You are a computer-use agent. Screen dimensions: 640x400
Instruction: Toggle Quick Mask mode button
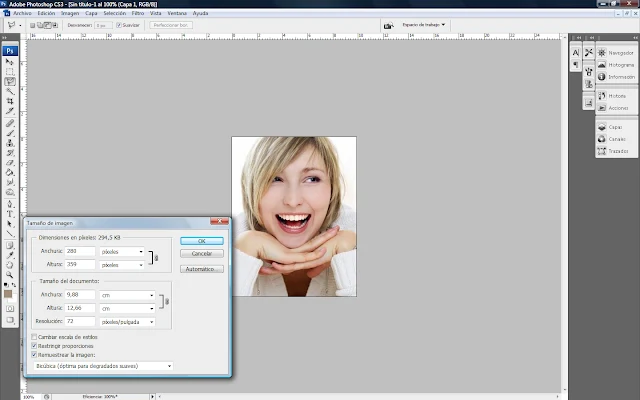pos(10,309)
